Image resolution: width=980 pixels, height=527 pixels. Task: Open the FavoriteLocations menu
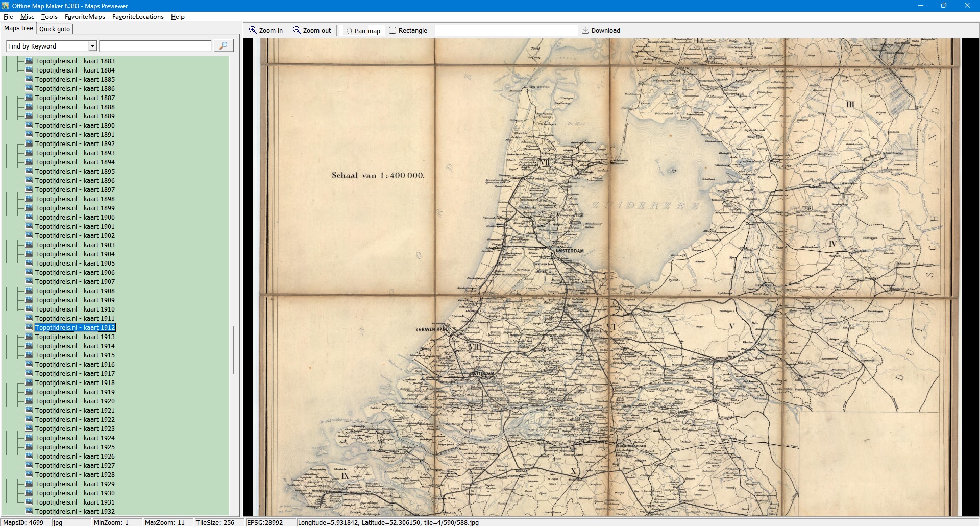(138, 17)
